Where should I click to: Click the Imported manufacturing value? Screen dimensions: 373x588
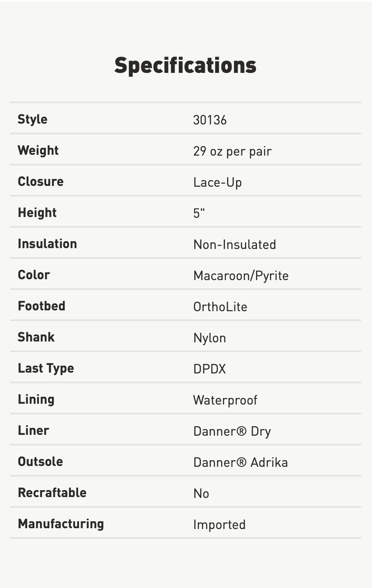tap(220, 525)
